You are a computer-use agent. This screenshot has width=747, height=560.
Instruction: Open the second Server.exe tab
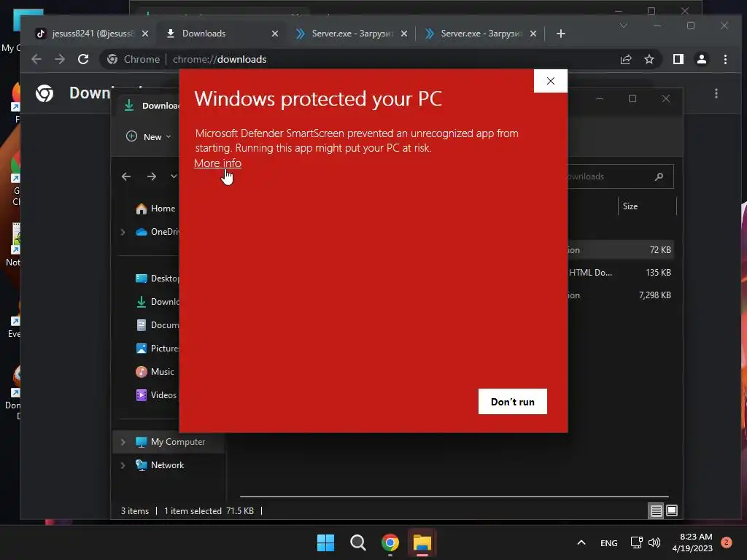[x=481, y=34]
